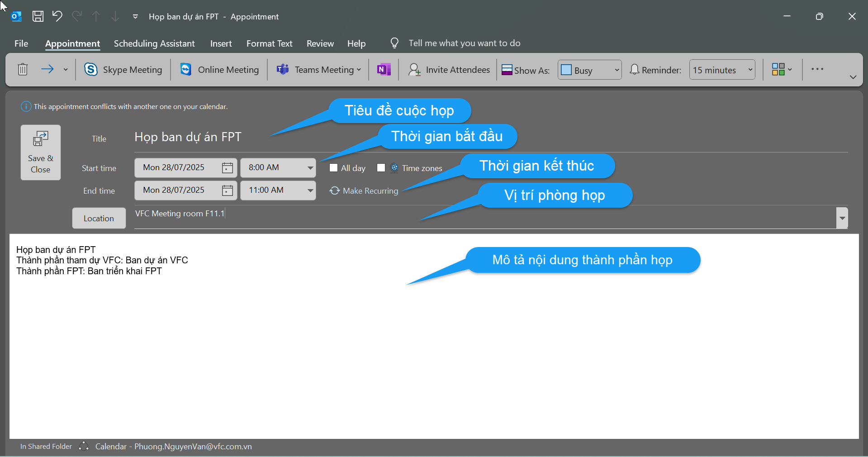
Task: Click the Make Recurring link
Action: point(364,191)
